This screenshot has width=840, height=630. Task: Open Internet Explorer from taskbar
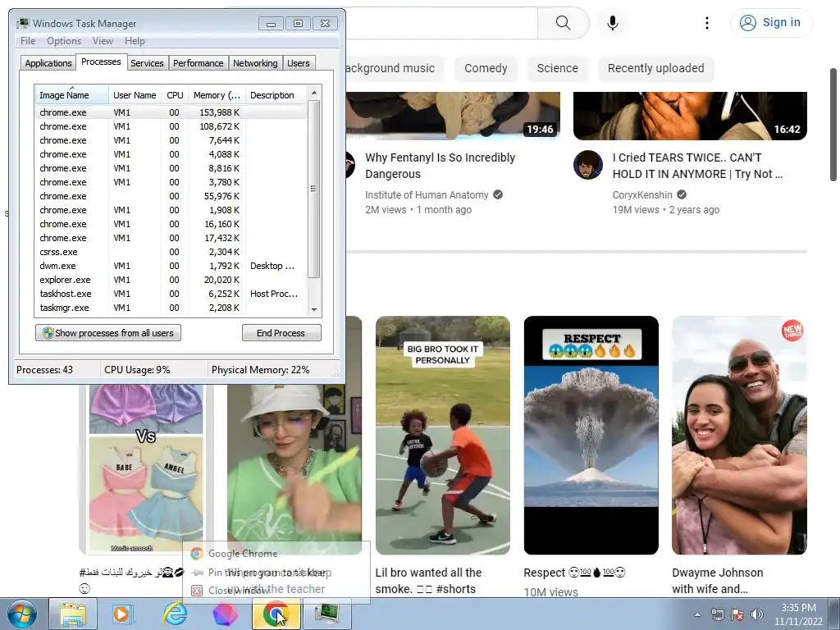(x=175, y=614)
